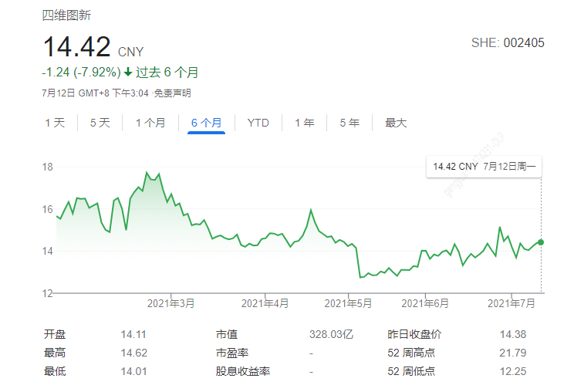The image size is (574, 392).
Task: Click the down arrow next to -7.92%
Action: (x=128, y=72)
